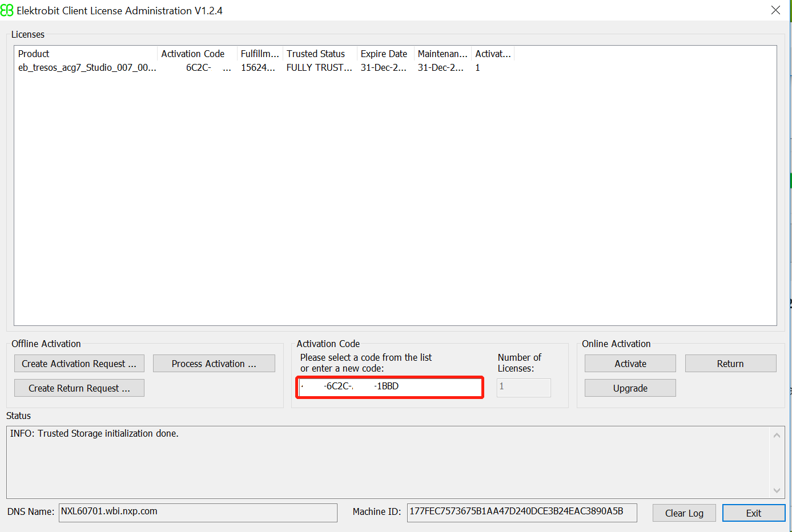The height and width of the screenshot is (532, 792).
Task: Select the 15624... fulfillment cell
Action: (x=258, y=67)
